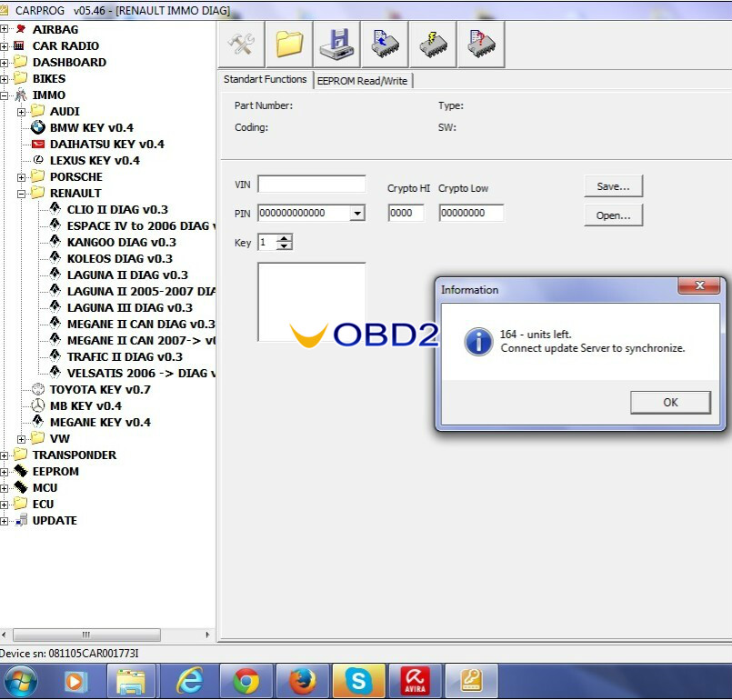732x700 pixels.
Task: Switch to the EEPROM Read/Write tab
Action: tap(363, 80)
